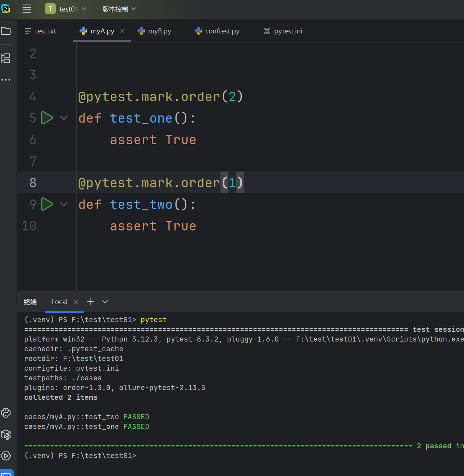Click the platform win32 Python info line

click(x=244, y=339)
